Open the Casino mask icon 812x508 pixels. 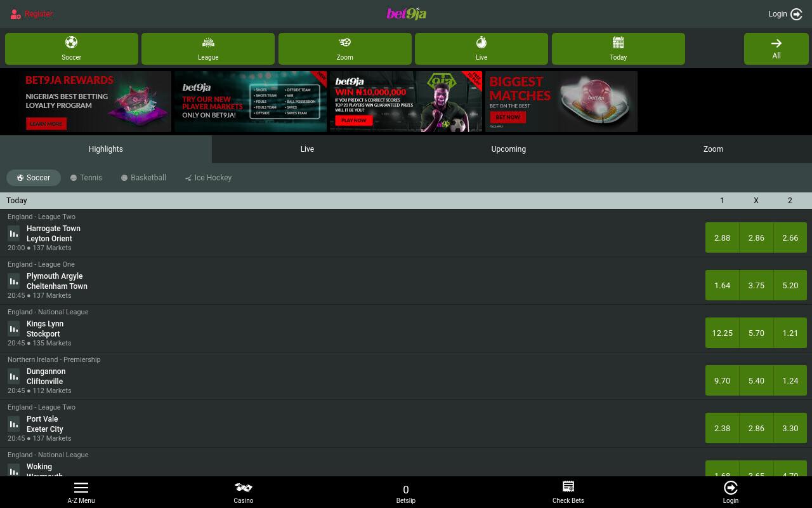(244, 488)
